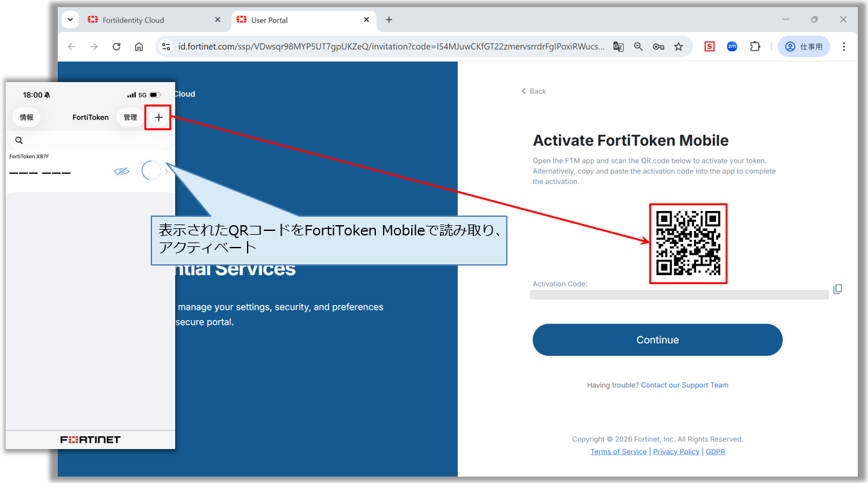Click the translate page icon
This screenshot has height=483, width=868.
pyautogui.click(x=618, y=47)
